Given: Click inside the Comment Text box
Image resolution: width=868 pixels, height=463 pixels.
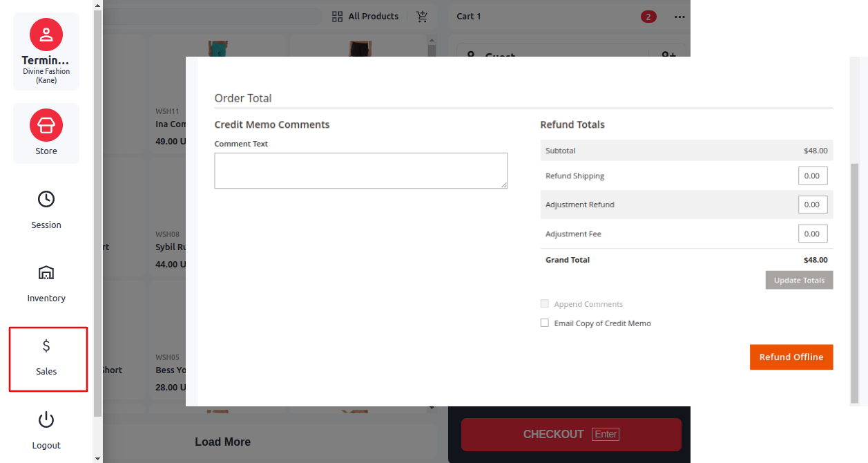Looking at the screenshot, I should click(360, 170).
